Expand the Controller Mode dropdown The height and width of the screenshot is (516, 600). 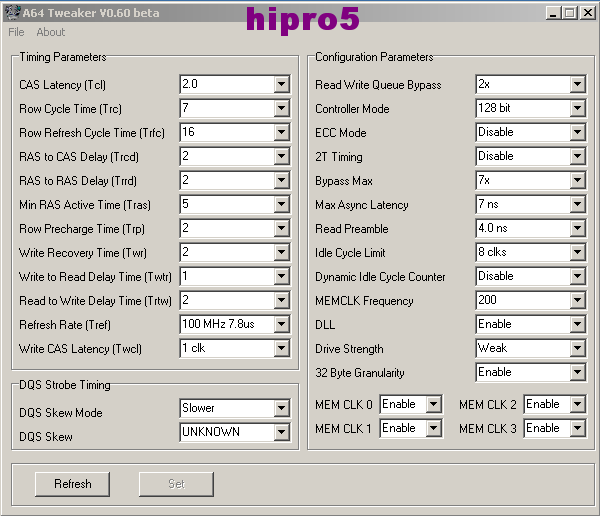coord(577,108)
